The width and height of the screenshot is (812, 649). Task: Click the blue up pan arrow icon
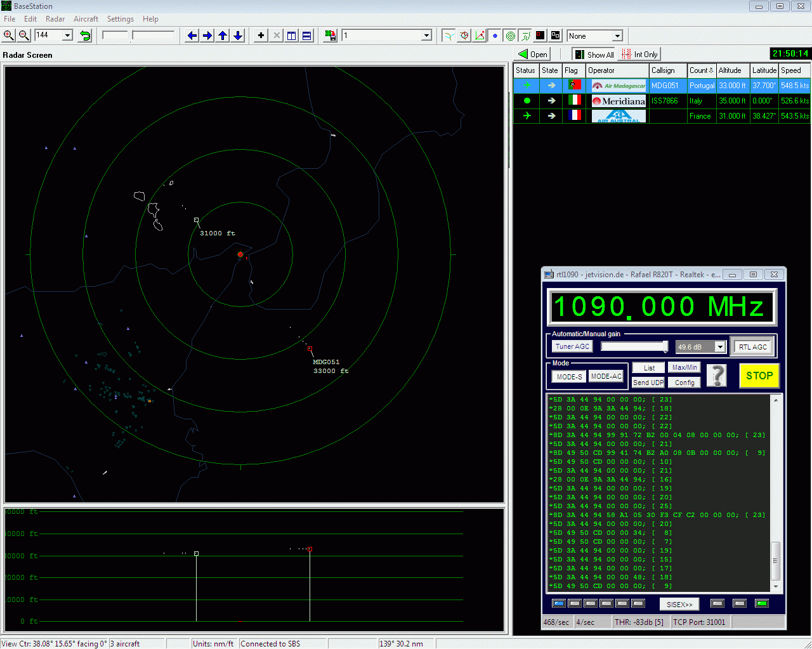tap(222, 36)
